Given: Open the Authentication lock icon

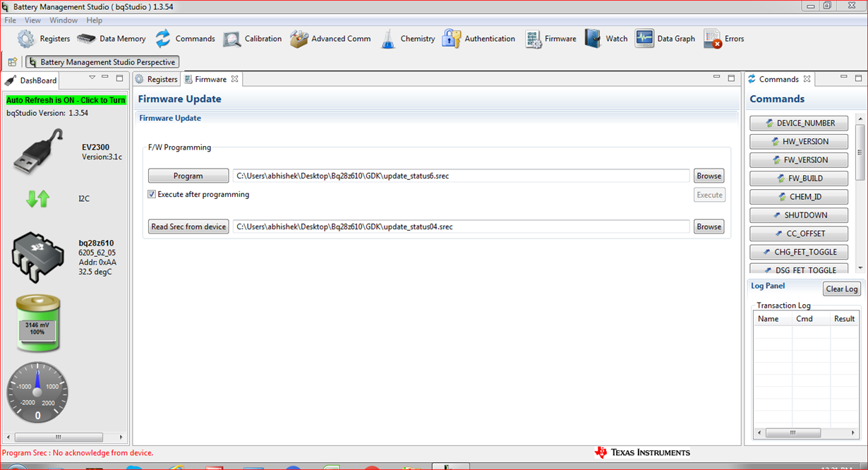Looking at the screenshot, I should click(x=452, y=39).
